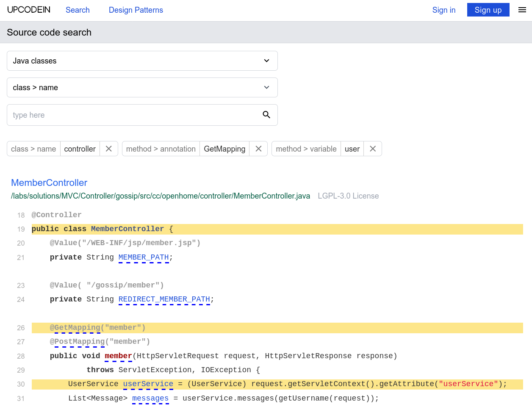The width and height of the screenshot is (532, 412).
Task: Open the Search menu item
Action: pos(78,10)
